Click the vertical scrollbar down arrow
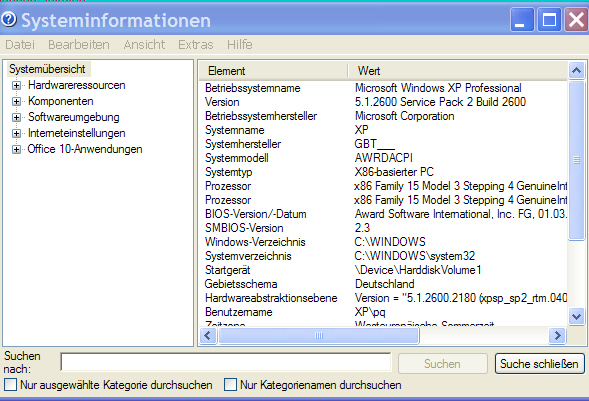589x401 pixels. [x=577, y=316]
